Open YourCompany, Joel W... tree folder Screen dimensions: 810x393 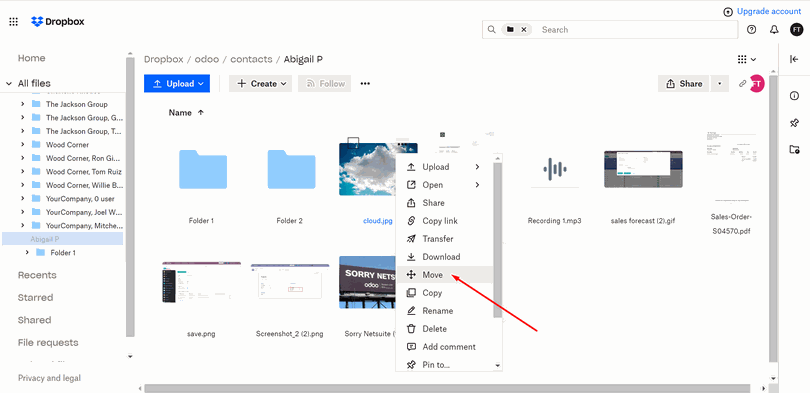point(84,212)
